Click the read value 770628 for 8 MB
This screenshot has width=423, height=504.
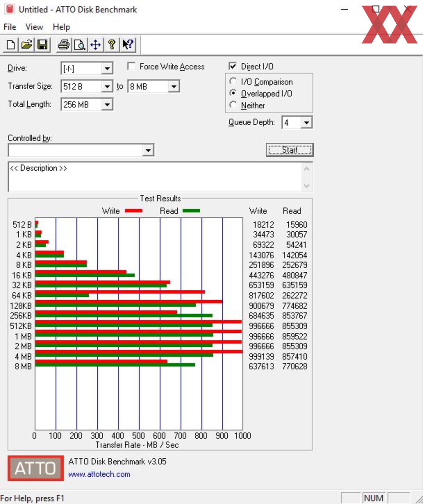[x=295, y=366]
